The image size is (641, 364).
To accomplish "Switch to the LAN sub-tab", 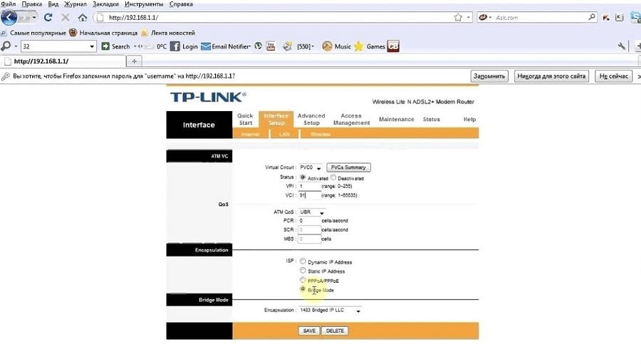I will pos(284,134).
